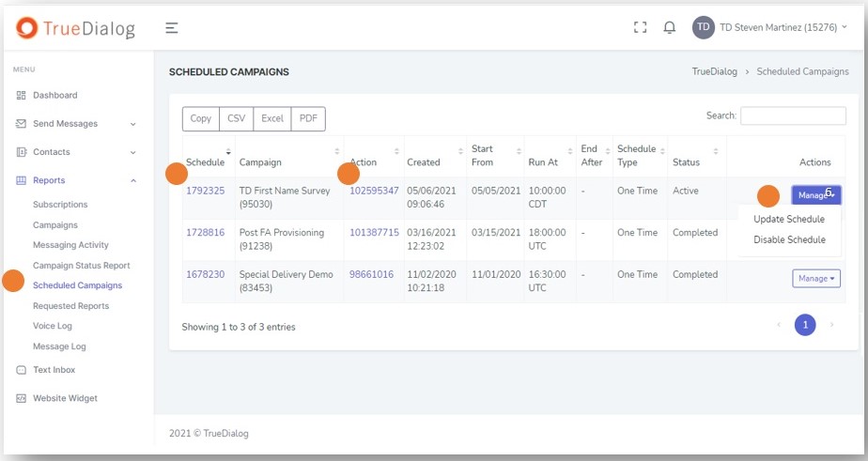Image resolution: width=868 pixels, height=461 pixels.
Task: Sort by Run At column
Action: tap(550, 157)
